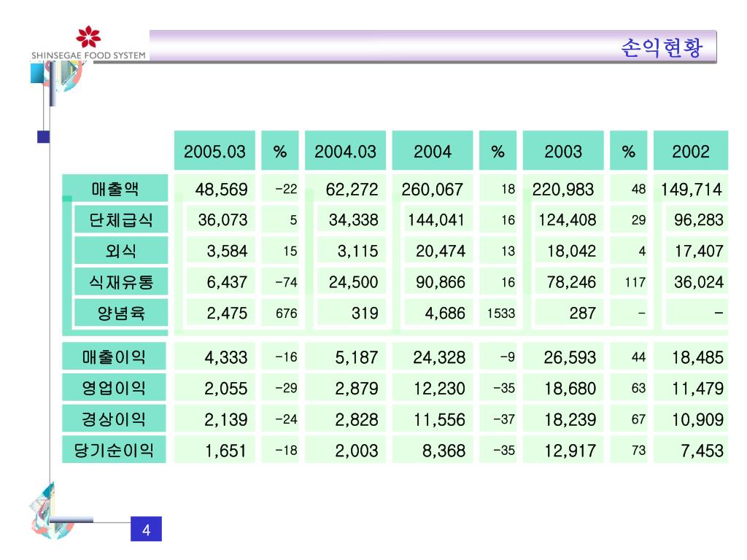Click the 식재유통 row label
747x560 pixels.
tap(121, 282)
